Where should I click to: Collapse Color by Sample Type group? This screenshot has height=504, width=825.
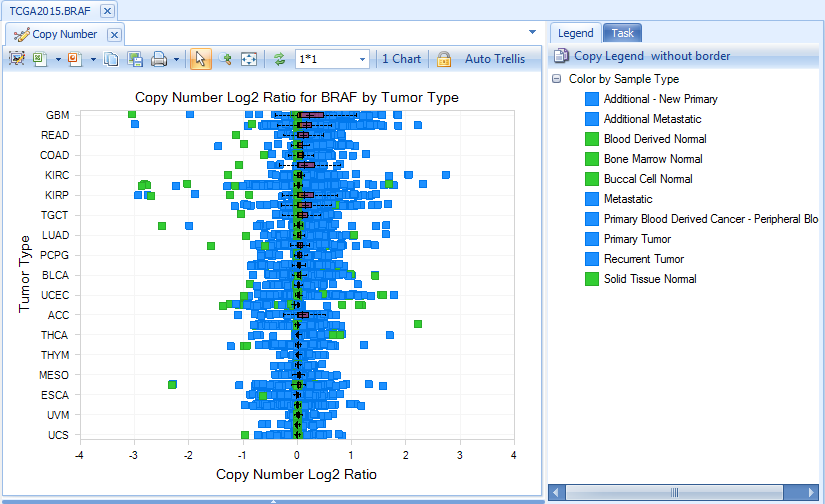click(557, 79)
